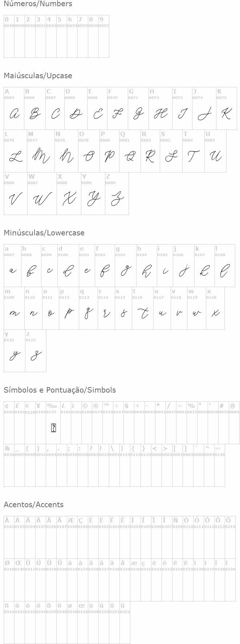
Task: Select the lowercase t glyph cell
Action: pyautogui.click(x=142, y=313)
